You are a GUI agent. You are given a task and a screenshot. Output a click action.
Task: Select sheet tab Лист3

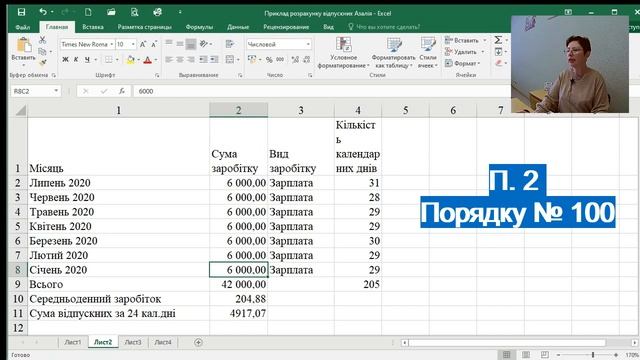pyautogui.click(x=133, y=342)
